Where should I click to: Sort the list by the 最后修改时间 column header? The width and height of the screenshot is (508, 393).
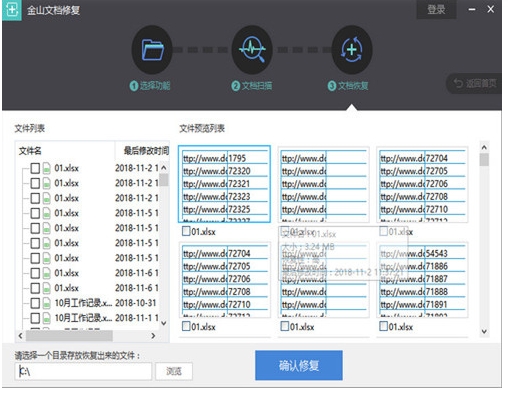[146, 151]
